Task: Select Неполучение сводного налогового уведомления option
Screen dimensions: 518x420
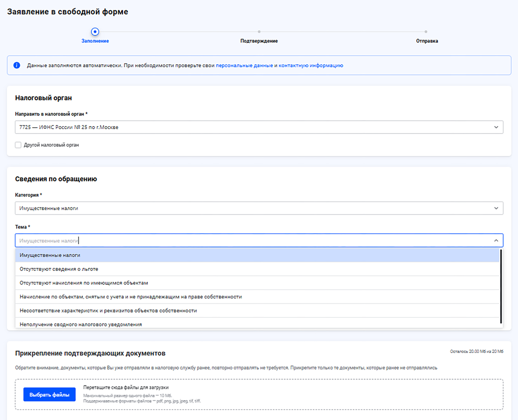Action: 81,324
